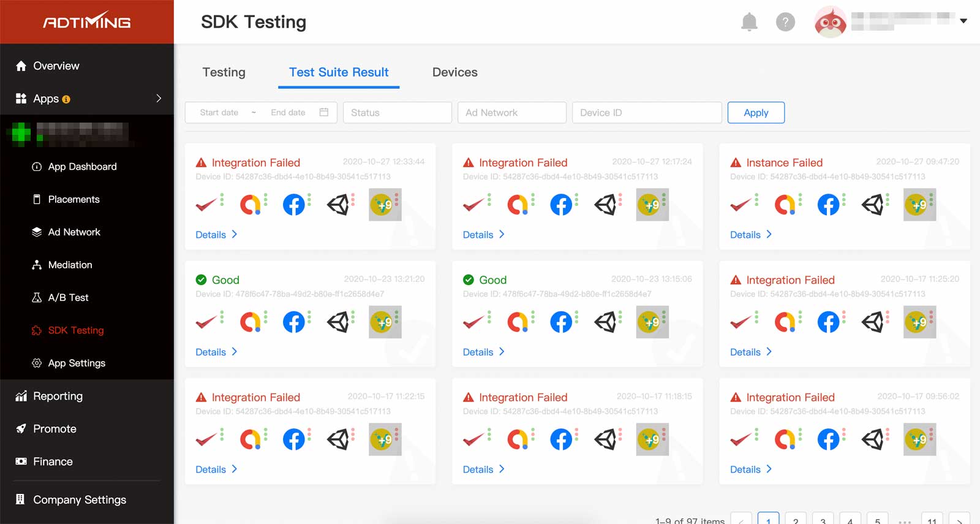
Task: Switch to the Testing tab
Action: pos(224,72)
